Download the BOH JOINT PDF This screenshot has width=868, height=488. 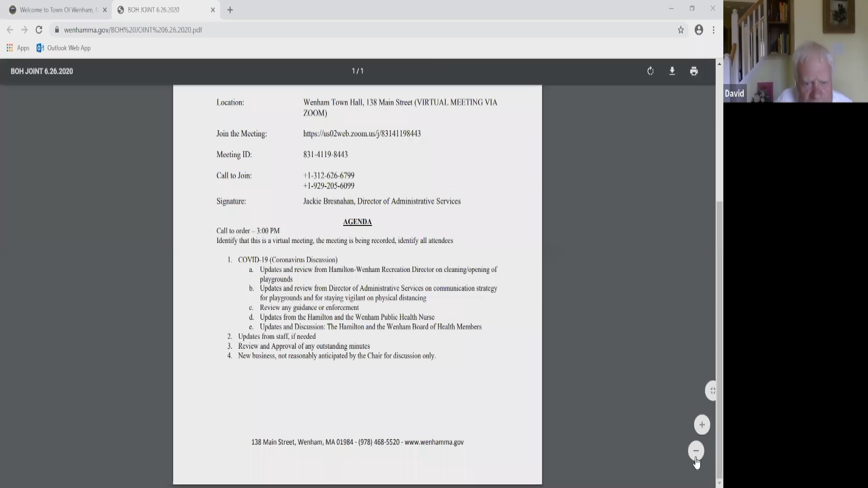coord(672,71)
